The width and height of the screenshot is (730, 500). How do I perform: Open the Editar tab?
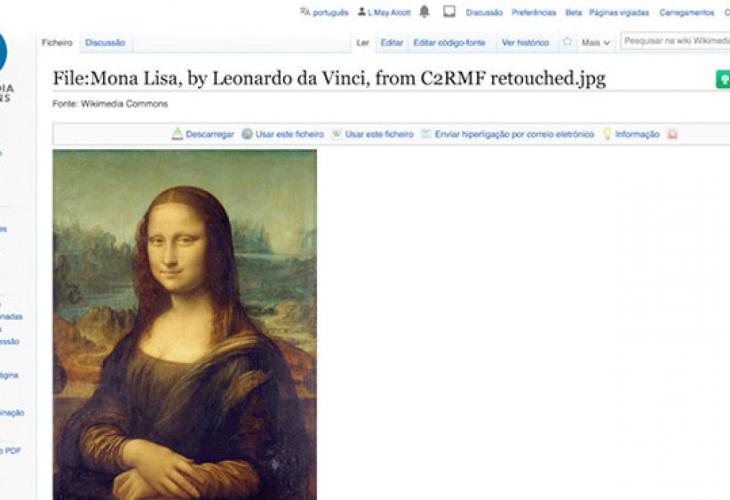coord(392,42)
